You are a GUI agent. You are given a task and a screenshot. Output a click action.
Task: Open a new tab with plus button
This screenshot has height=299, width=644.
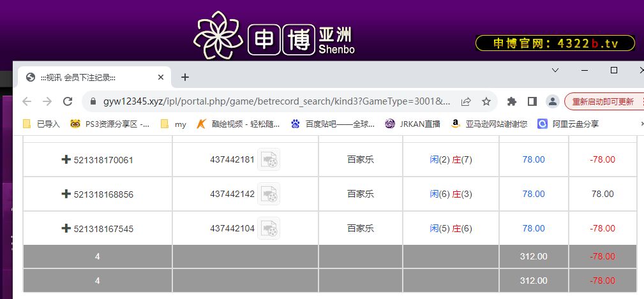185,77
